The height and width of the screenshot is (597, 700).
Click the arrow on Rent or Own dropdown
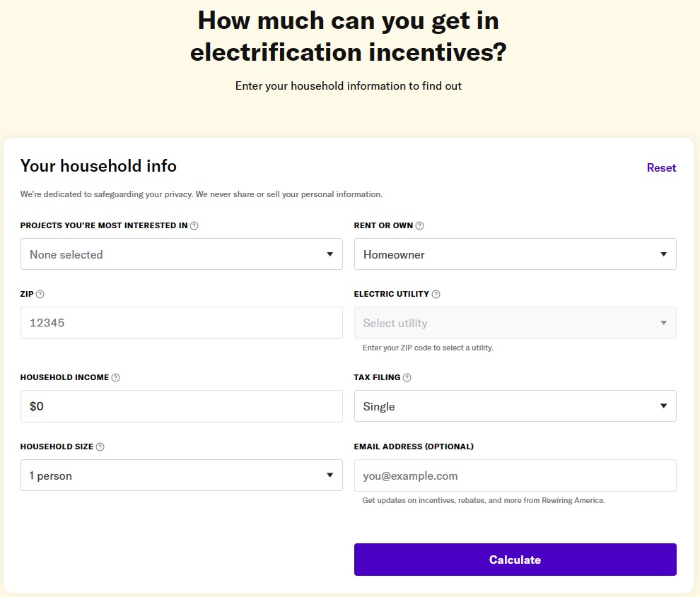663,254
